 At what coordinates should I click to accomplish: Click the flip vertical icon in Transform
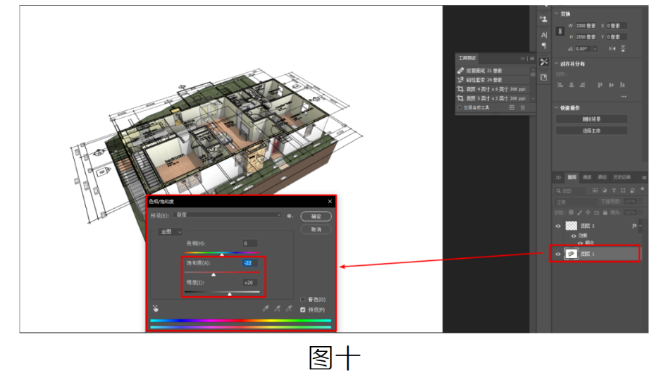(x=623, y=49)
